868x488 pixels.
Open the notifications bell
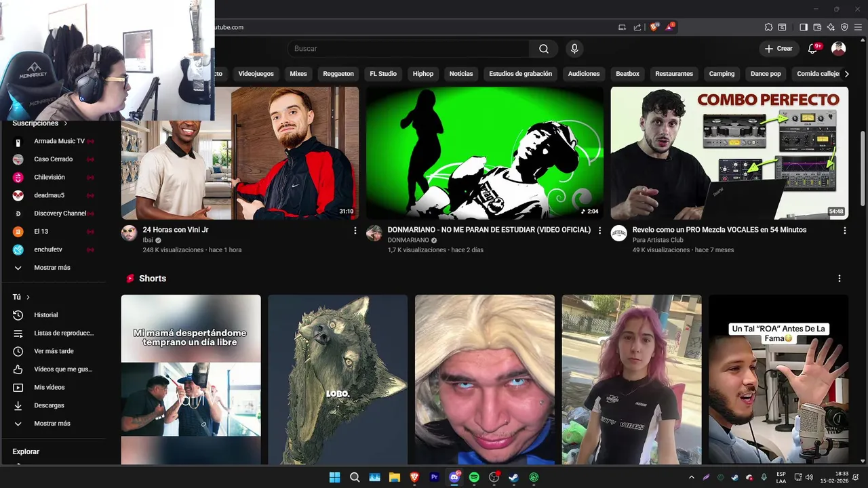click(813, 49)
